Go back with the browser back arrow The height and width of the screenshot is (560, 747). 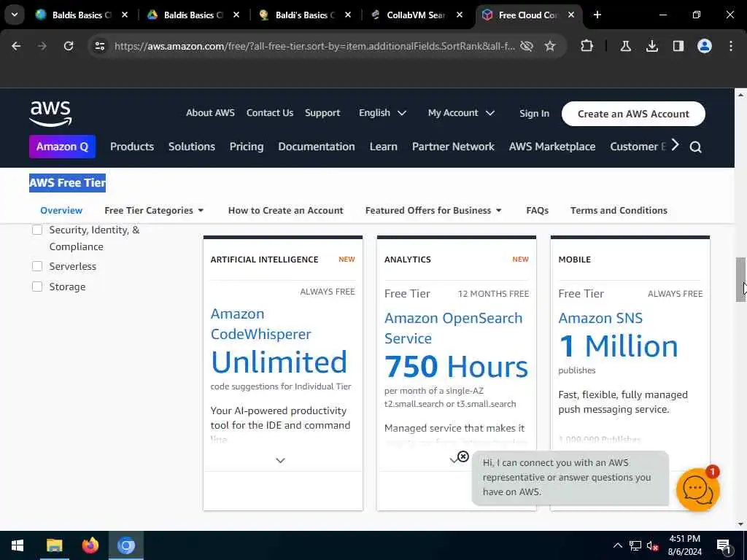[16, 46]
